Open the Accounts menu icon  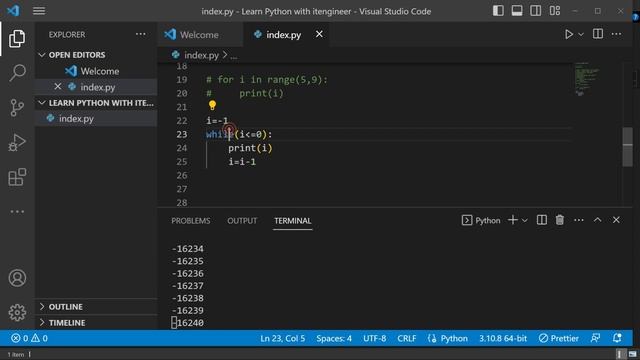pyautogui.click(x=17, y=278)
